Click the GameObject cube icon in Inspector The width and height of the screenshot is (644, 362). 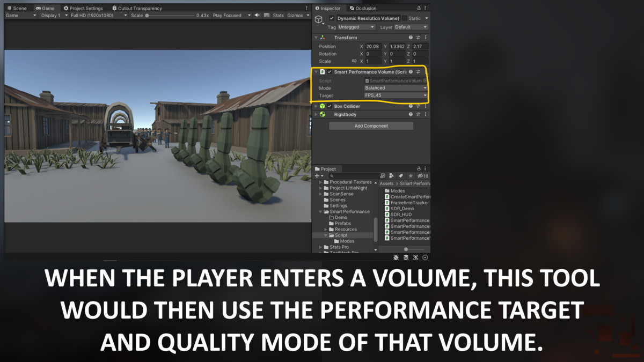click(x=319, y=19)
